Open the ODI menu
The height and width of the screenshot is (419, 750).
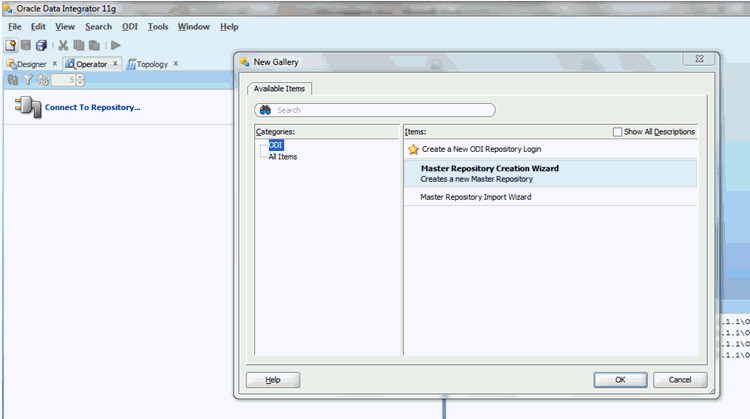[x=130, y=27]
